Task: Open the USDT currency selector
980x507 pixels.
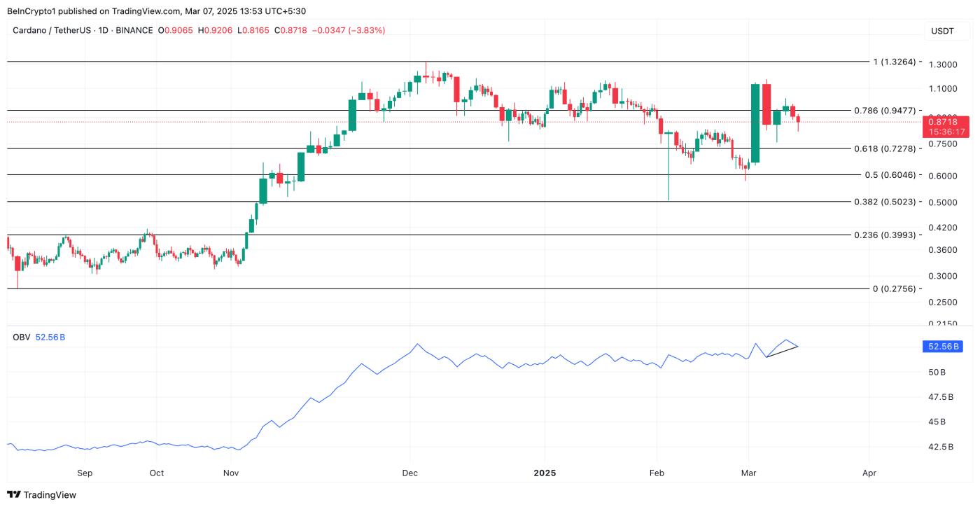Action: pyautogui.click(x=941, y=31)
